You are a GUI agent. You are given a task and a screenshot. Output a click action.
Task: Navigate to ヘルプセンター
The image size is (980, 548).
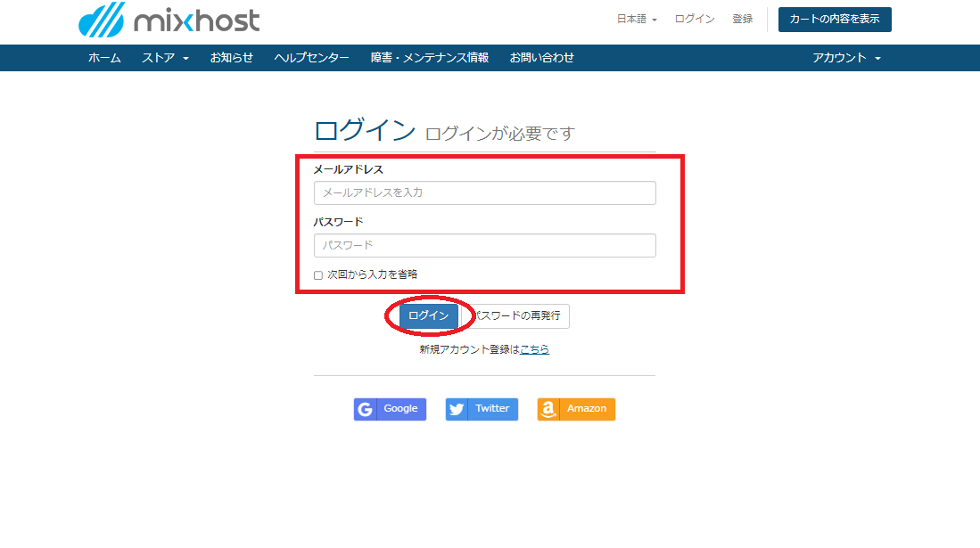(x=310, y=57)
